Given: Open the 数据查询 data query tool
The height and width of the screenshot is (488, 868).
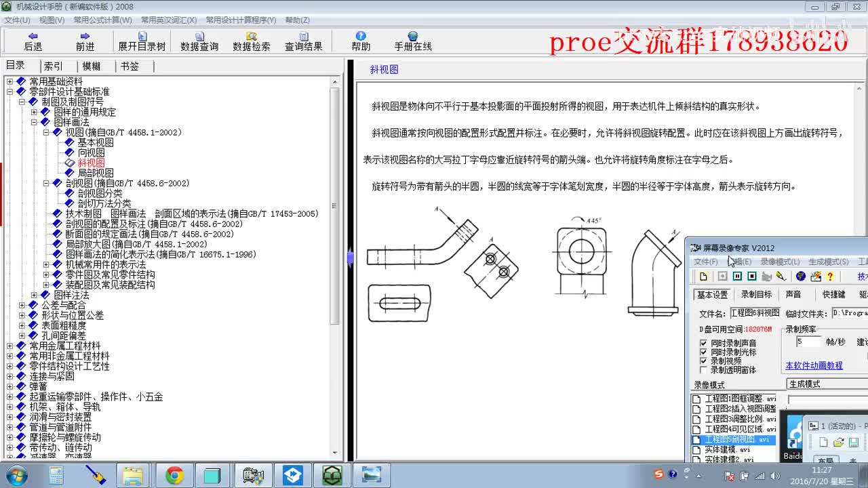Looking at the screenshot, I should click(x=199, y=41).
